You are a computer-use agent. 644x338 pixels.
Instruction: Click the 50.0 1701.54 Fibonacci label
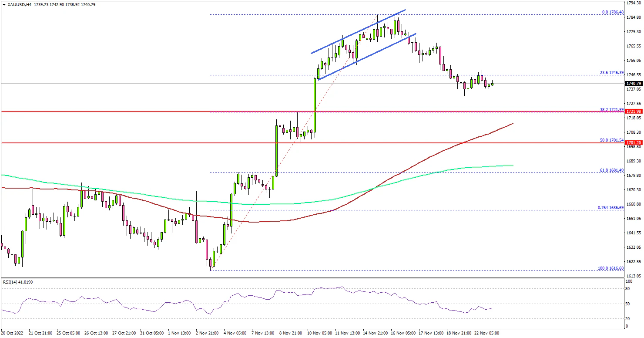[612, 140]
